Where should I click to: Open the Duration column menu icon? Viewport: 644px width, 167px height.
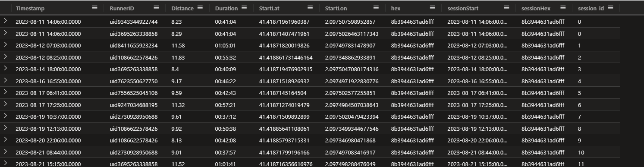click(x=244, y=8)
